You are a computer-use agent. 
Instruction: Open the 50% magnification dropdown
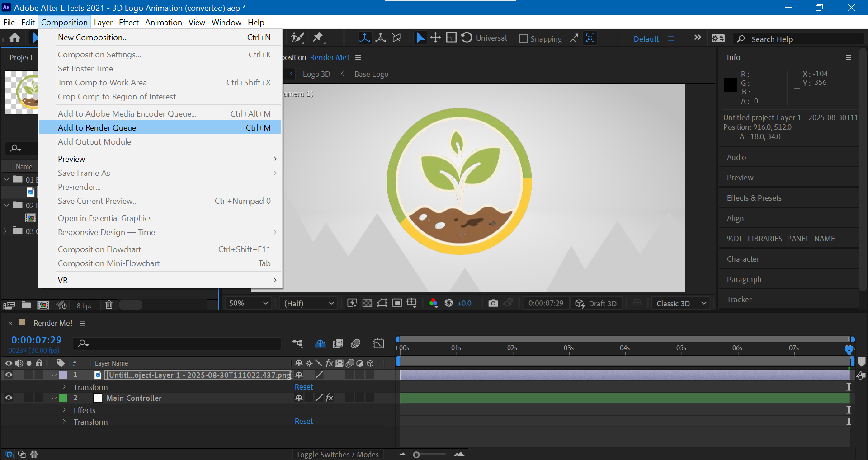(x=248, y=303)
